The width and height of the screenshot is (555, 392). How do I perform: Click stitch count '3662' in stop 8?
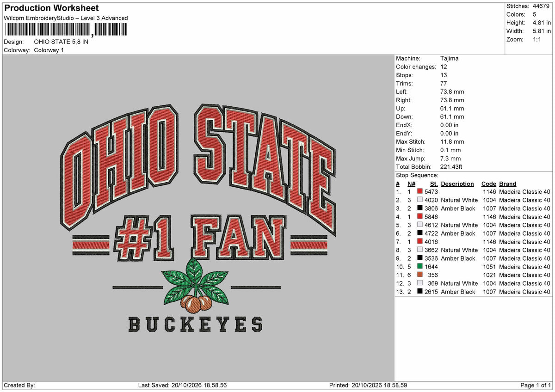(431, 250)
